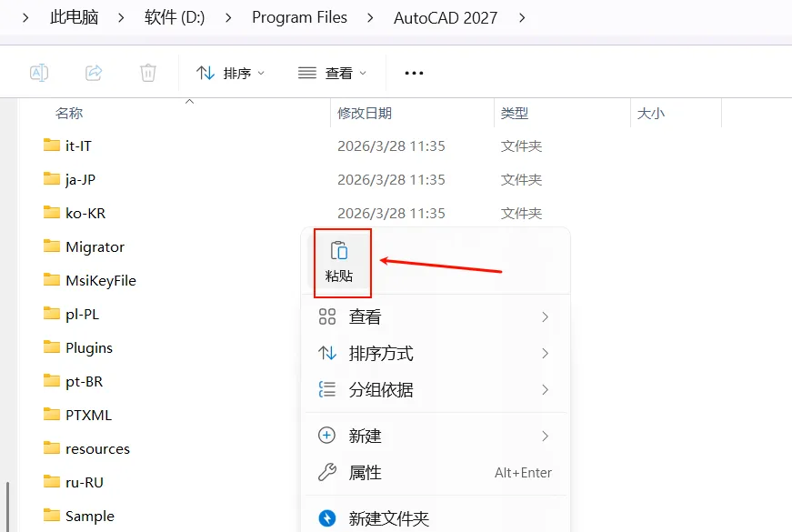792x532 pixels.
Task: Click the 粘贴 paste icon in context menu
Action: coord(339,262)
